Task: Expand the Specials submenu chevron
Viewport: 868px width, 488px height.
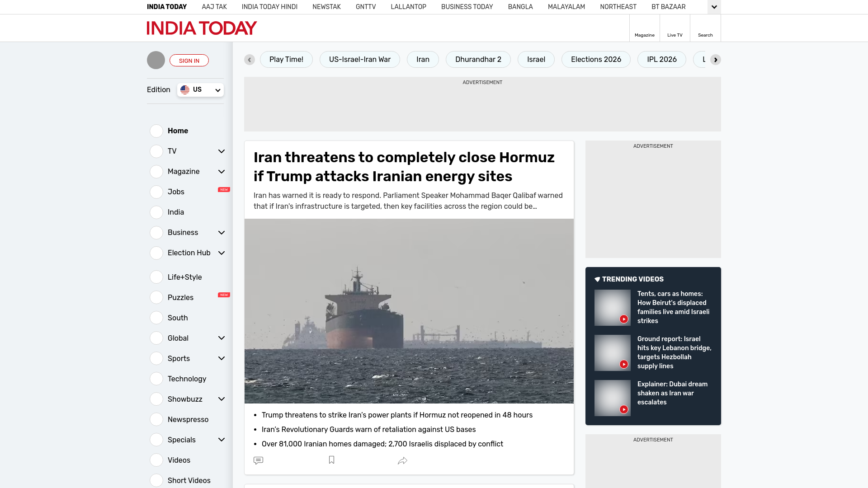Action: pyautogui.click(x=222, y=440)
